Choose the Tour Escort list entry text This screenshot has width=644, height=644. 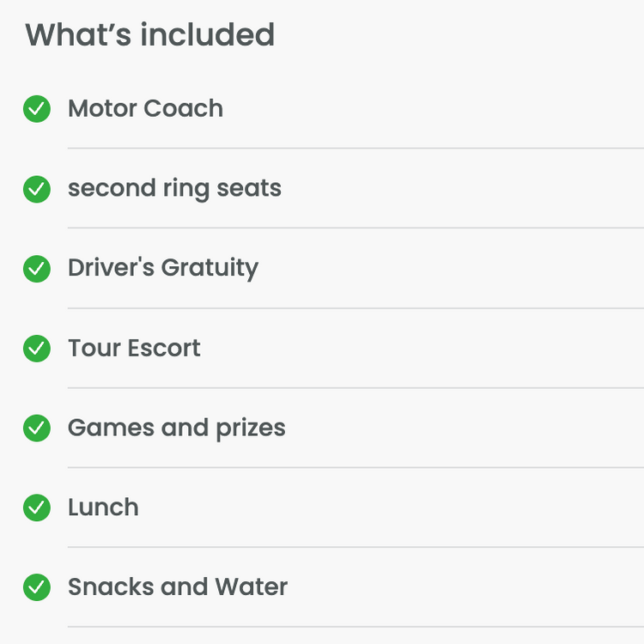[x=134, y=349]
